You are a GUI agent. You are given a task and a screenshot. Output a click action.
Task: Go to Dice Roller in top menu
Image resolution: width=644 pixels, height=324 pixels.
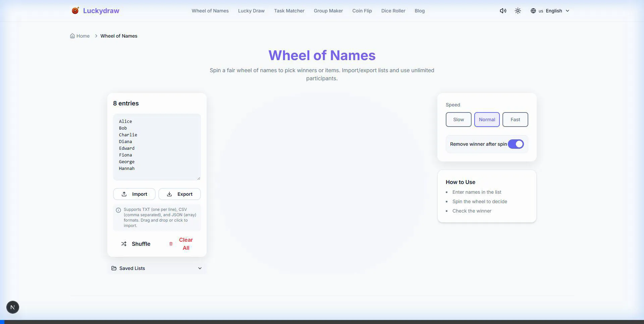(x=393, y=11)
